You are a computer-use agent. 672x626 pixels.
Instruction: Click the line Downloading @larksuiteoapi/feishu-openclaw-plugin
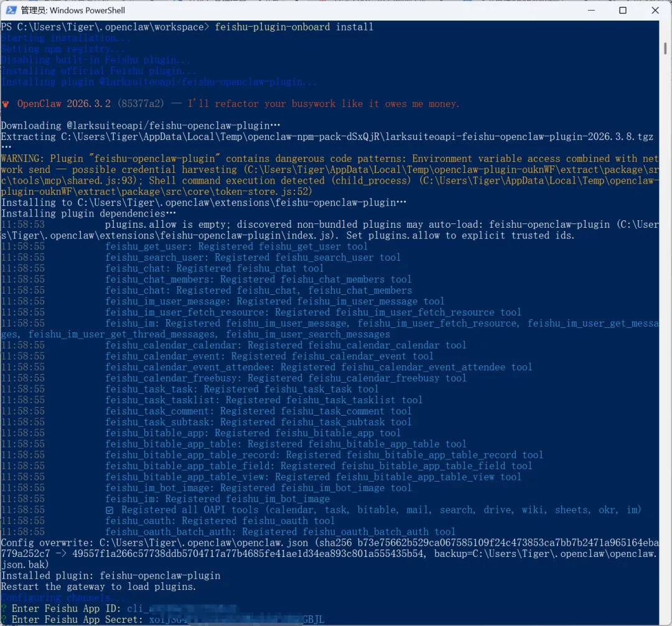(141, 126)
